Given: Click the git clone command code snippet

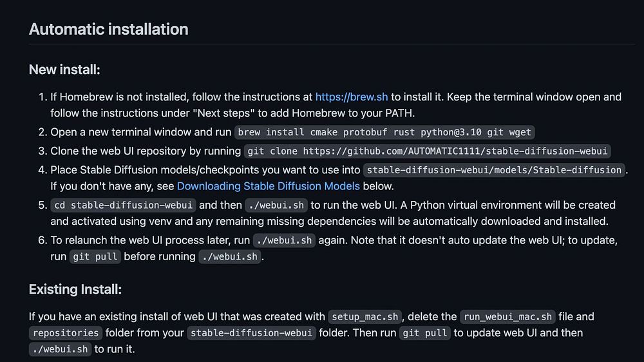Looking at the screenshot, I should pyautogui.click(x=428, y=151).
